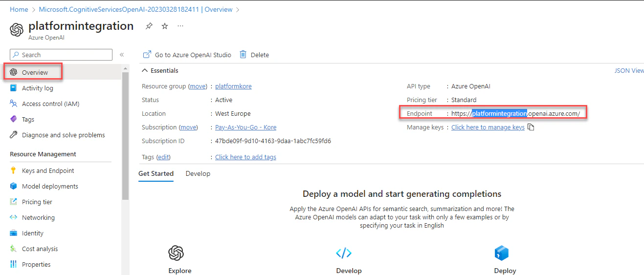Open the Networking sidebar item
644x275 pixels.
click(38, 217)
